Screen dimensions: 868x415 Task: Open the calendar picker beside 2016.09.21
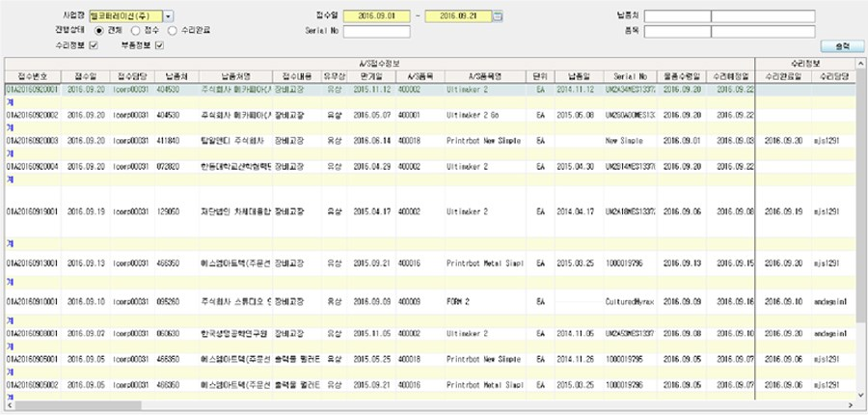[x=498, y=16]
